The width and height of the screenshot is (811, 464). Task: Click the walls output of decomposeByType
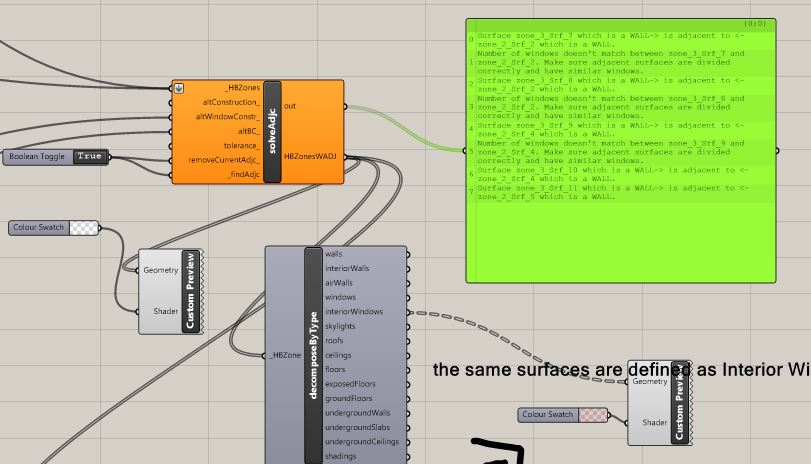[334, 254]
